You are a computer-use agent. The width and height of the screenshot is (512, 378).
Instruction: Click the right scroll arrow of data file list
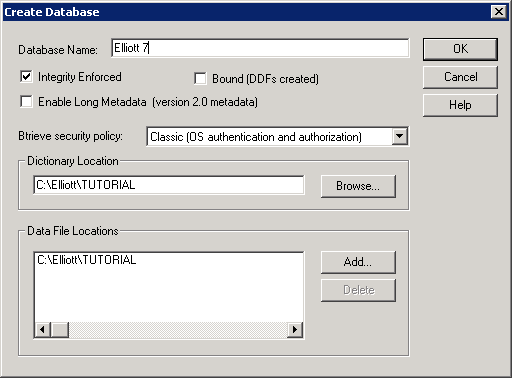pyautogui.click(x=295, y=330)
